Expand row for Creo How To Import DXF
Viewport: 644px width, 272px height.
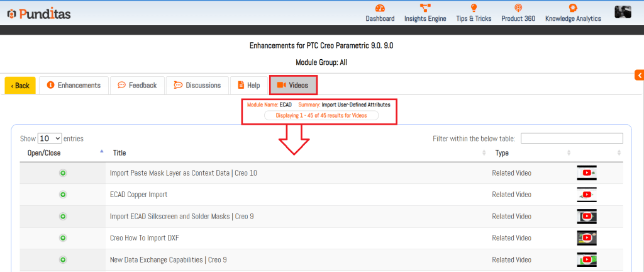63,238
